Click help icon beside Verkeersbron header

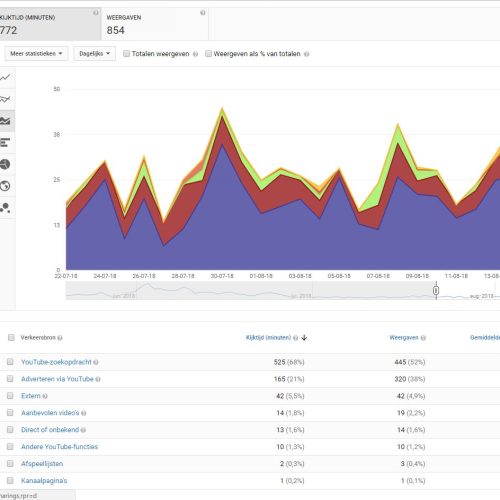click(x=60, y=338)
